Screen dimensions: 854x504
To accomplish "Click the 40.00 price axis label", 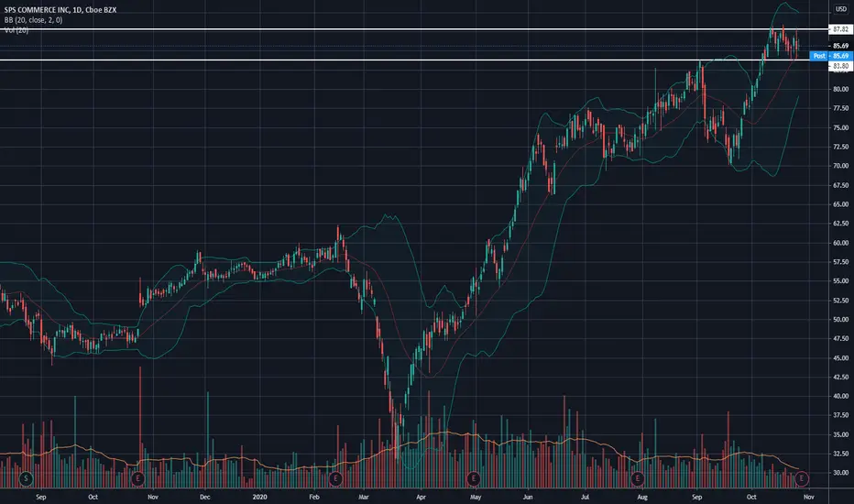I will [x=841, y=397].
